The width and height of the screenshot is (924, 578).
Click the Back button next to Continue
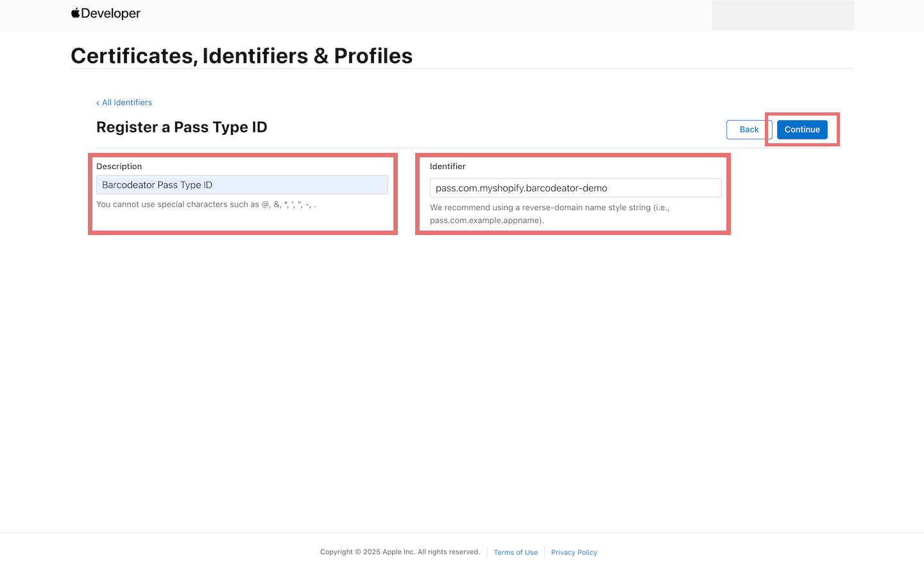click(748, 129)
